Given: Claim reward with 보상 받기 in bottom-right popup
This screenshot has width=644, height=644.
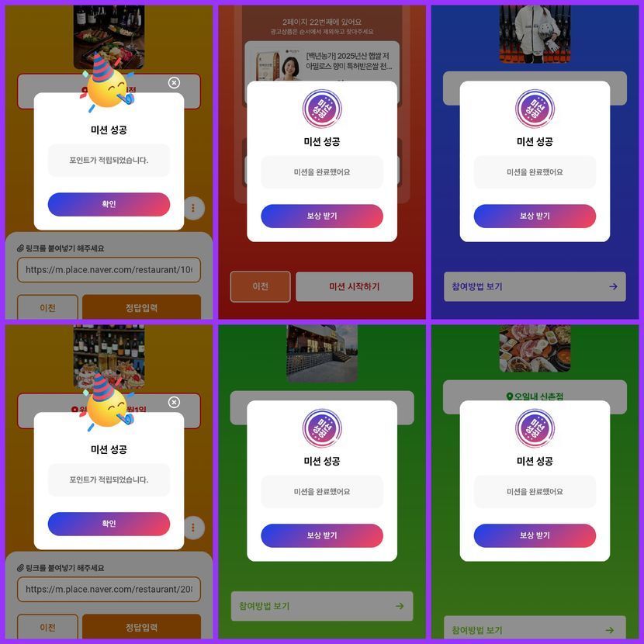Looking at the screenshot, I should 535,535.
